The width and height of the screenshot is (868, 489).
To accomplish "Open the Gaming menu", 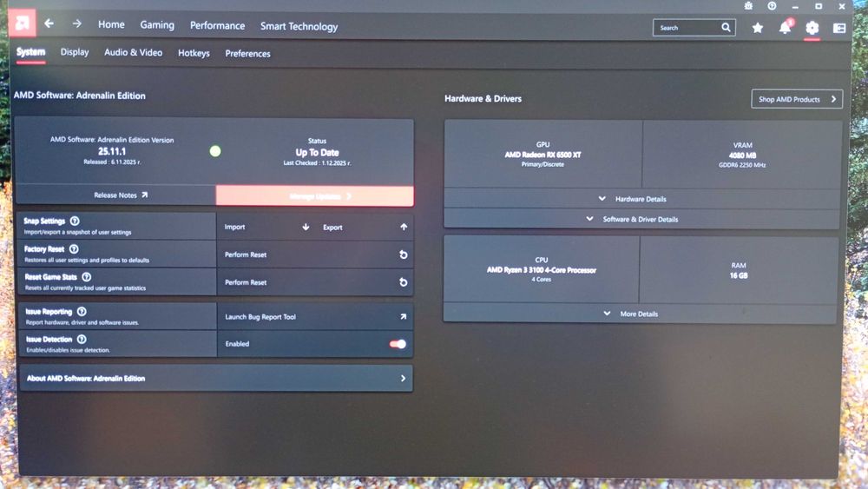I will point(157,25).
